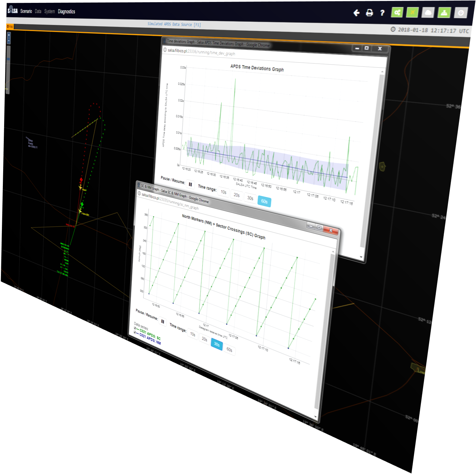The height and width of the screenshot is (474, 476).
Task: Click the back arrow icon in the top bar
Action: click(357, 13)
